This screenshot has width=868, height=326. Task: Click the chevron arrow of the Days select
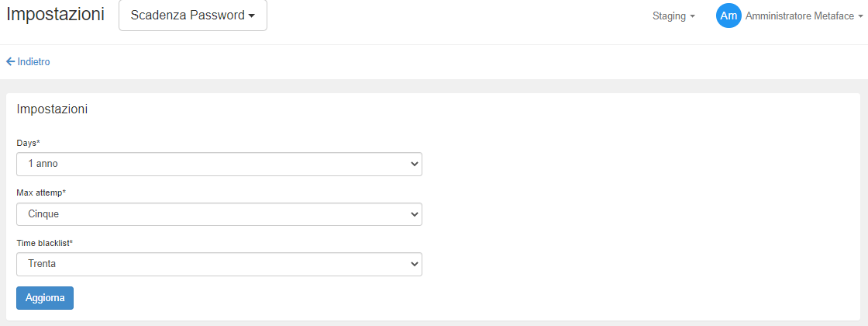pyautogui.click(x=415, y=165)
